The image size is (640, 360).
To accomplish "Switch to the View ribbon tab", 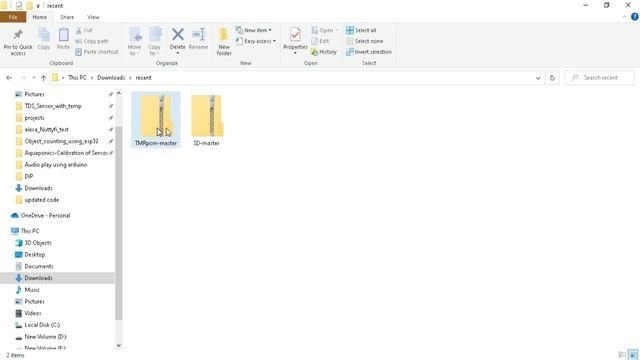I will point(93,17).
